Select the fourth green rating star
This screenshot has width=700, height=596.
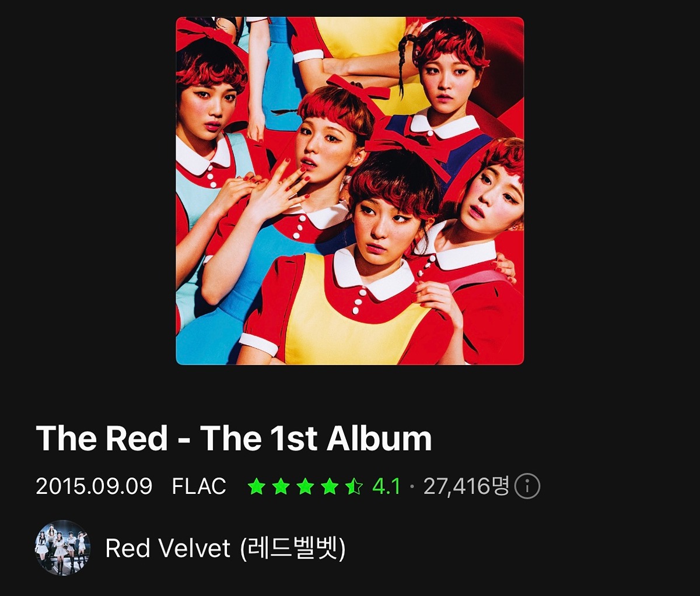(x=330, y=486)
